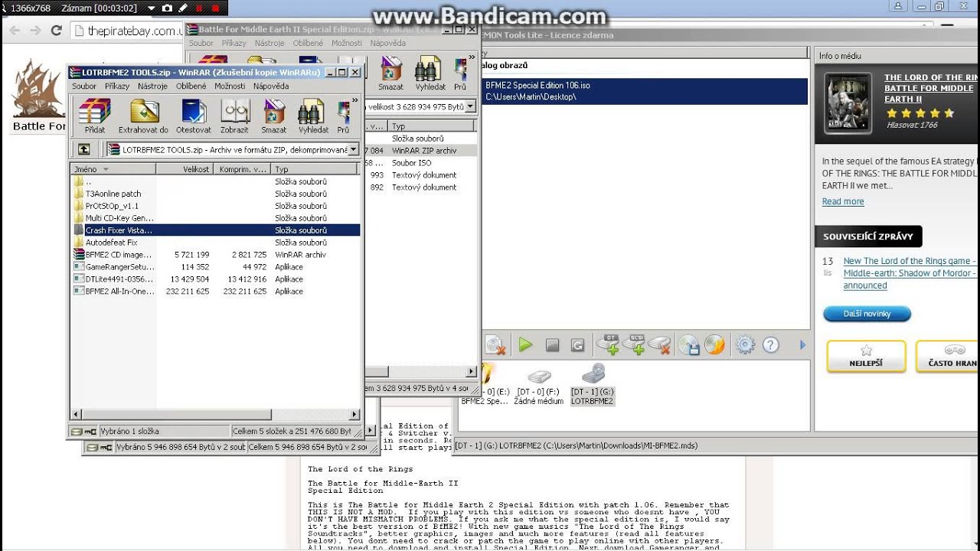
Task: Expand back WinRAR toolbar overflow chevron
Action: point(472,59)
